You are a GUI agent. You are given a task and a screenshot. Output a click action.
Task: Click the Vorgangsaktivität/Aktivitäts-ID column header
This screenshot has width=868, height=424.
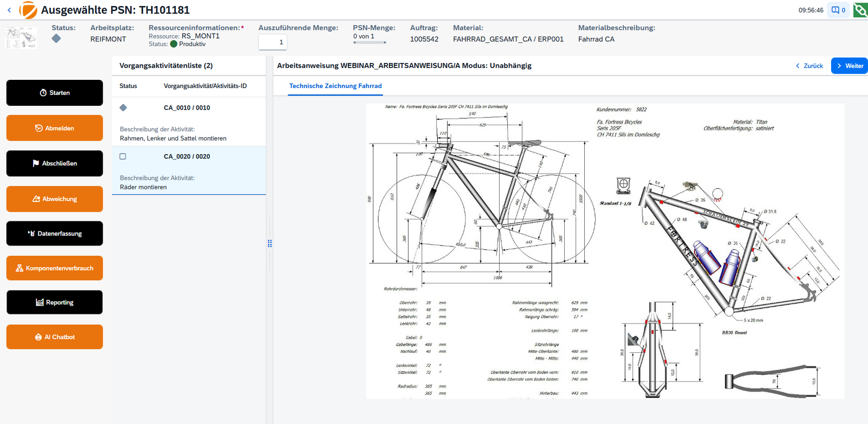pyautogui.click(x=205, y=86)
